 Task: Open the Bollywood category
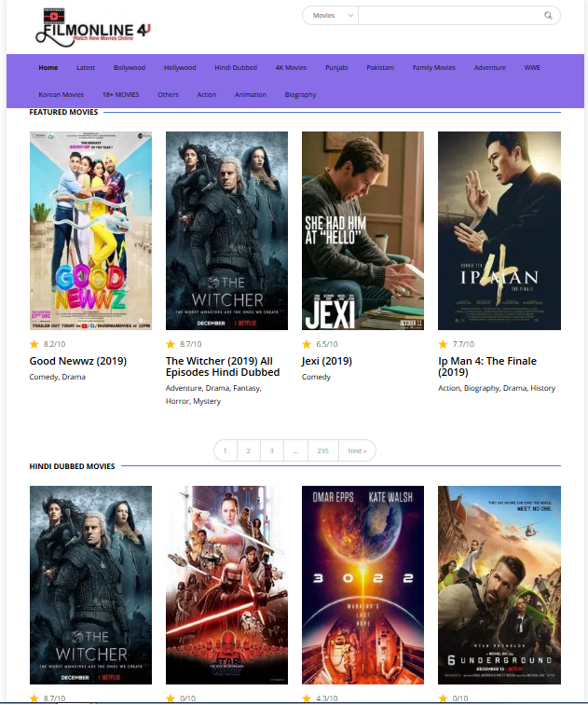point(130,67)
